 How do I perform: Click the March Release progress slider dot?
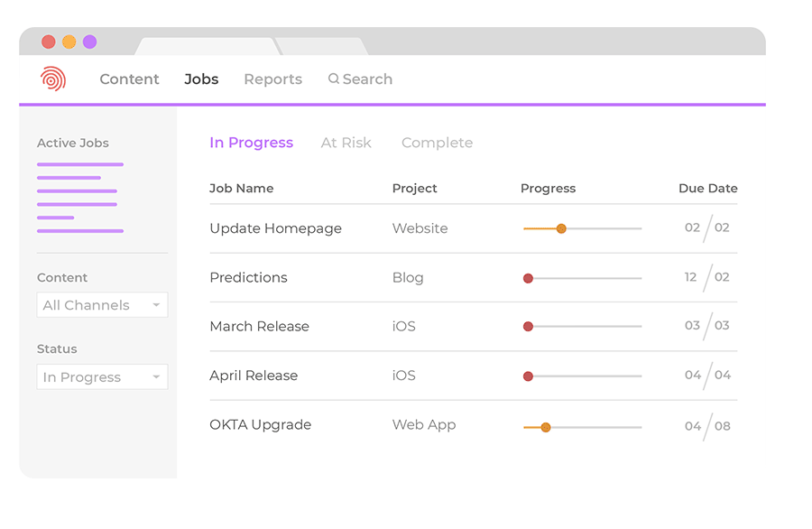click(529, 326)
